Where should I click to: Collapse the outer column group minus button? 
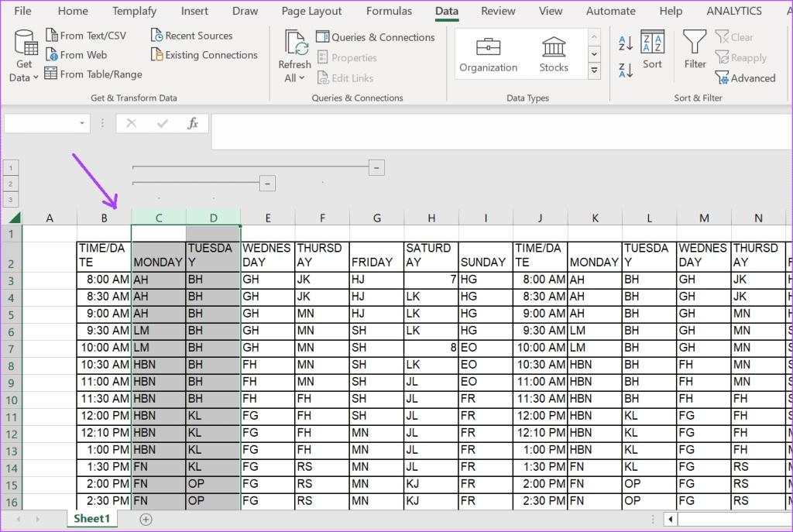click(376, 167)
